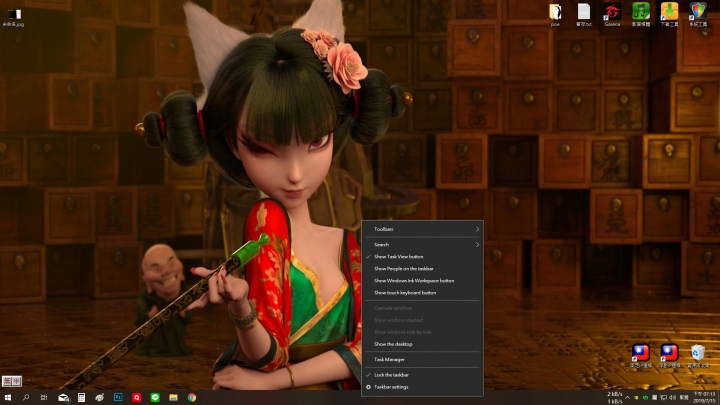
Task: Click the volume speaker tray icon
Action: [x=672, y=398]
